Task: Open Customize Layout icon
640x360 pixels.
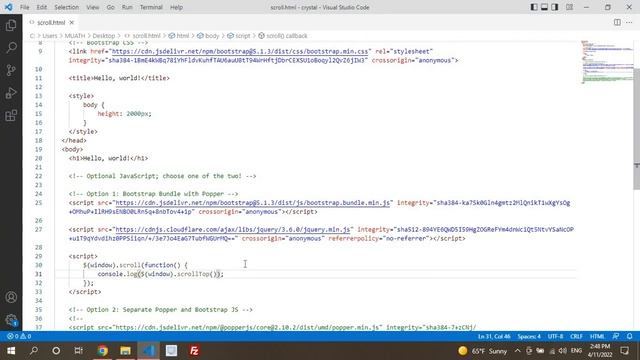Action: (569, 7)
